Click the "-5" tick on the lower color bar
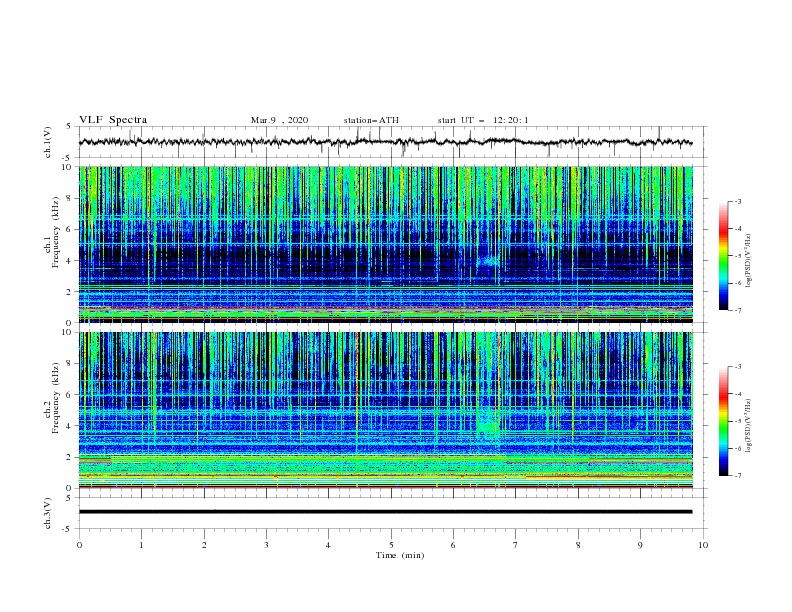Image resolution: width=792 pixels, height=612 pixels. click(x=737, y=421)
